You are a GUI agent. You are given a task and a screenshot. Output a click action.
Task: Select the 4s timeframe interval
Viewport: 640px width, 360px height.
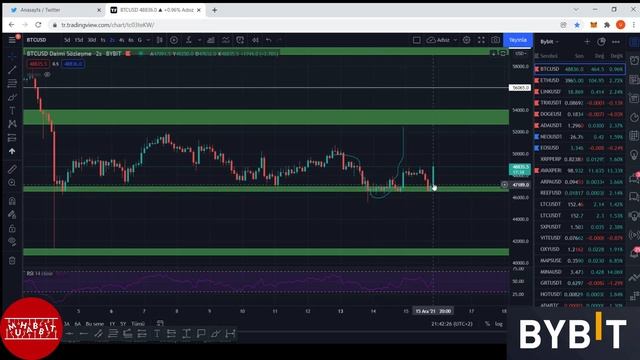[x=122, y=40]
